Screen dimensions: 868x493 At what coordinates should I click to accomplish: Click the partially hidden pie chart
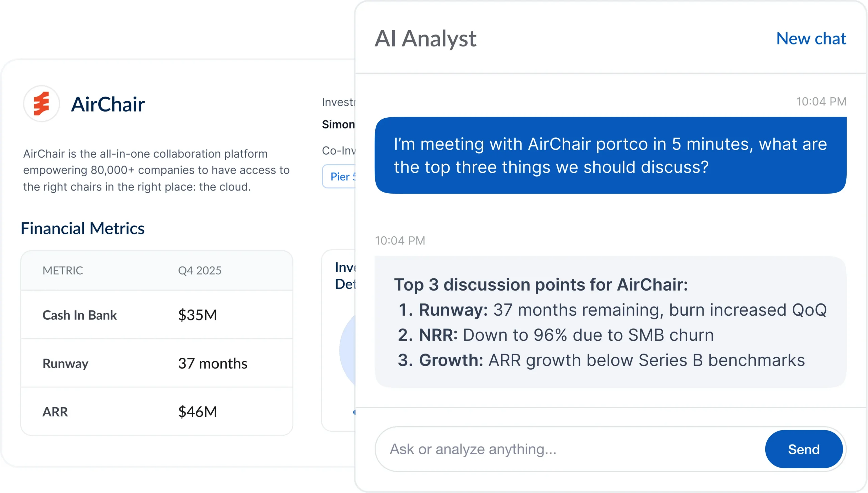348,349
